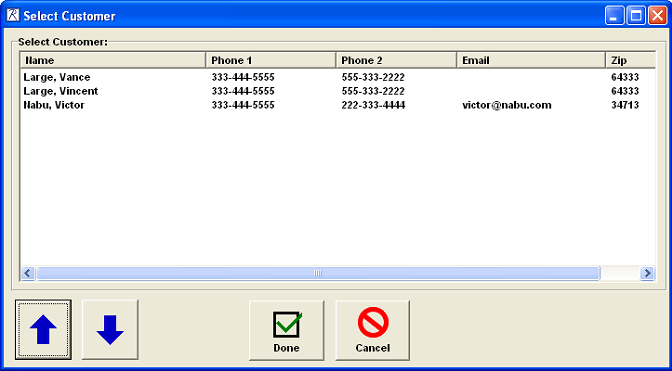The image size is (672, 371).
Task: Sort by the Phone 2 column header
Action: (396, 60)
